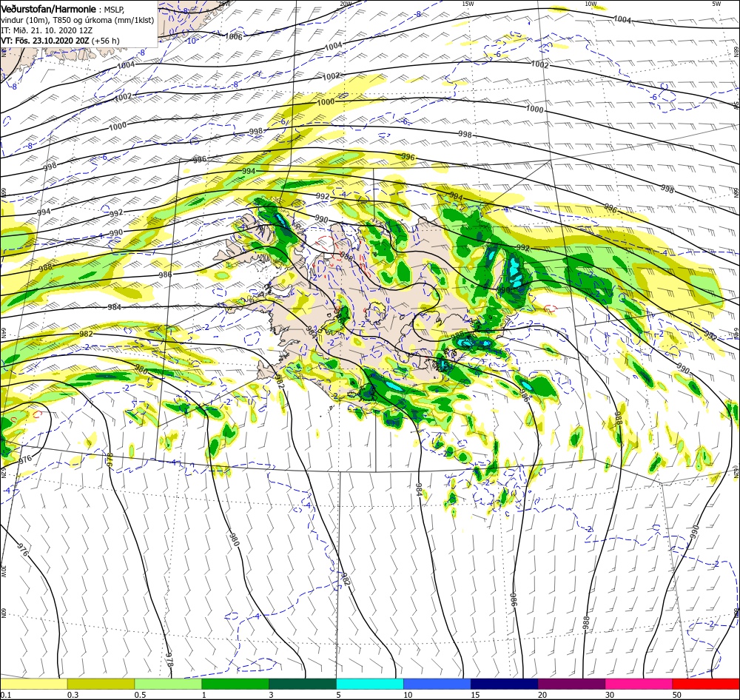Click the blue 10–15 mm legend swatch
740x700 pixels.
click(437, 684)
